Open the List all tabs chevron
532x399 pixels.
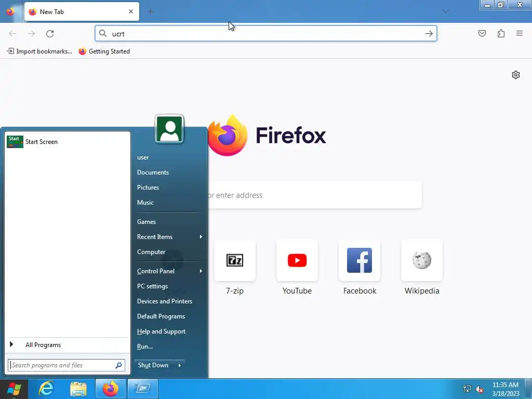(446, 11)
